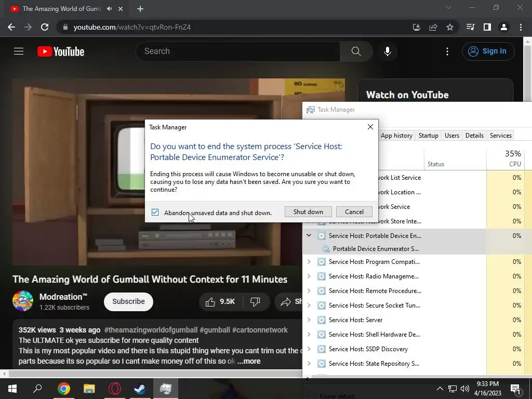
Task: Open the notification center icon
Action: tap(515, 389)
